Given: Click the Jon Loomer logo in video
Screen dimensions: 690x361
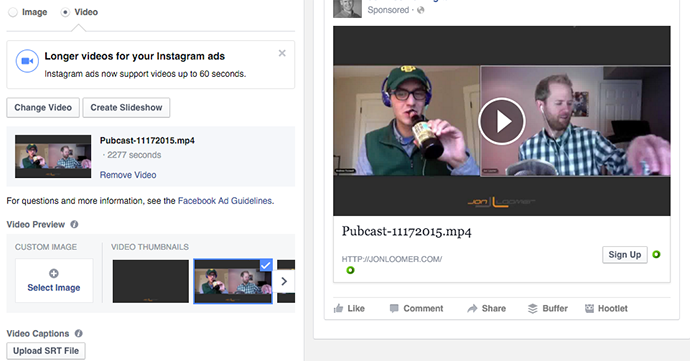Looking at the screenshot, I should coord(501,202).
